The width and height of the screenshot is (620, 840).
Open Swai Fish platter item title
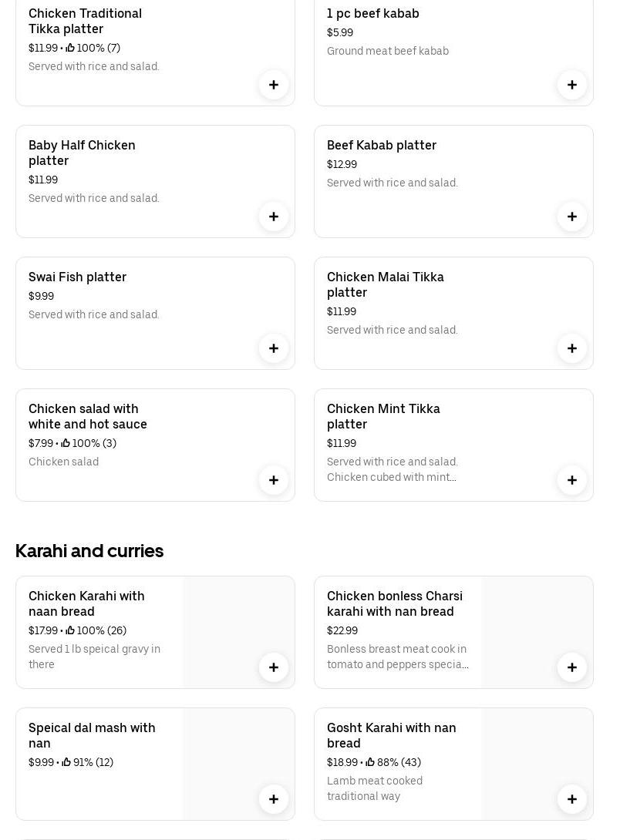tap(77, 277)
